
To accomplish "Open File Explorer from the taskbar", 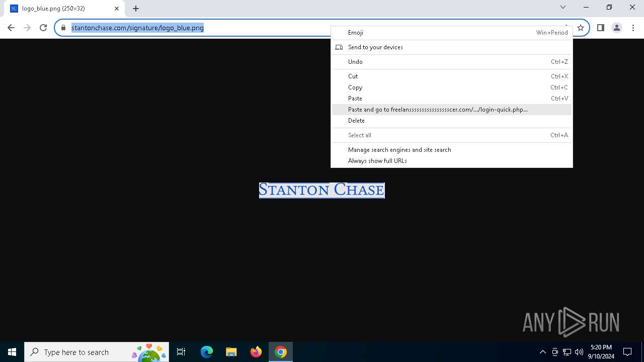I will (x=231, y=352).
